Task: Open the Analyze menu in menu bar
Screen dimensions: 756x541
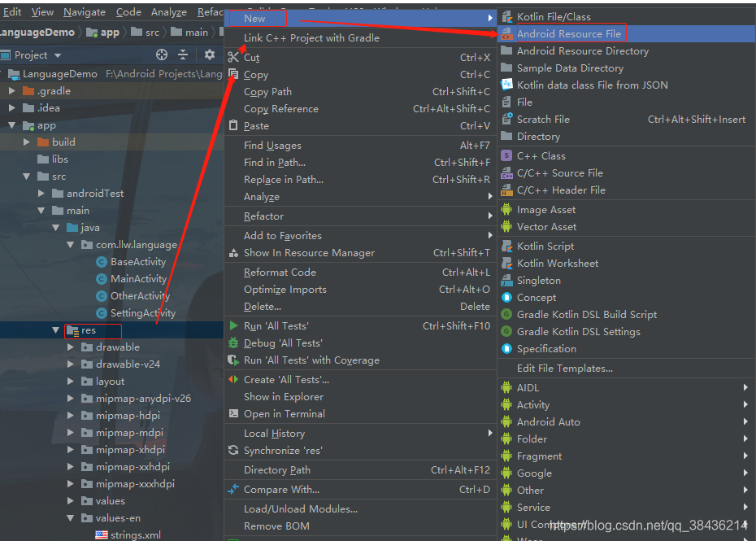Action: click(x=169, y=12)
